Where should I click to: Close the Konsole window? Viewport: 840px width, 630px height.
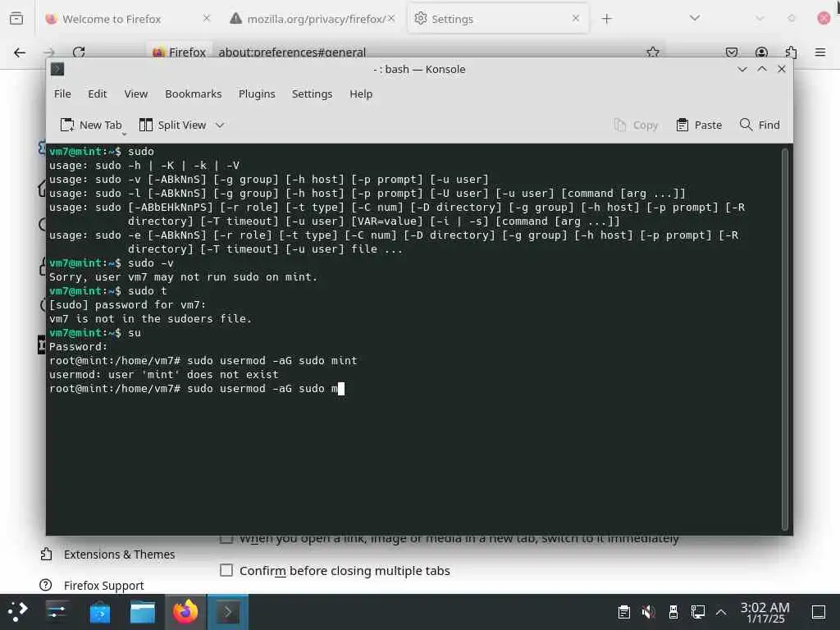tap(782, 69)
